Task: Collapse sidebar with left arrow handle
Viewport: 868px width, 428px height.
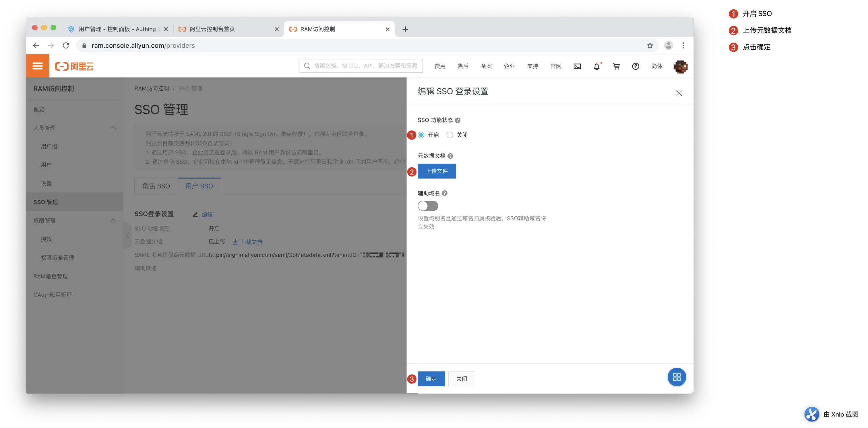Action: tap(127, 236)
